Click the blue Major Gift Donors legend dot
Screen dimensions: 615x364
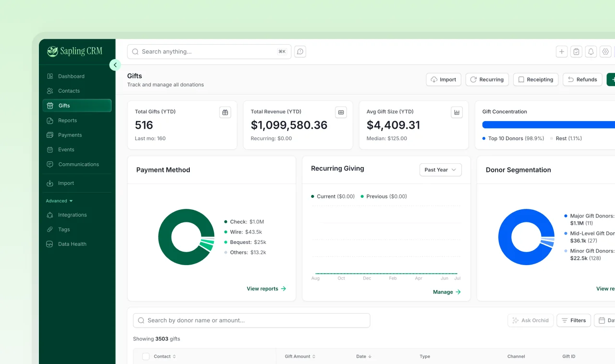tap(566, 216)
